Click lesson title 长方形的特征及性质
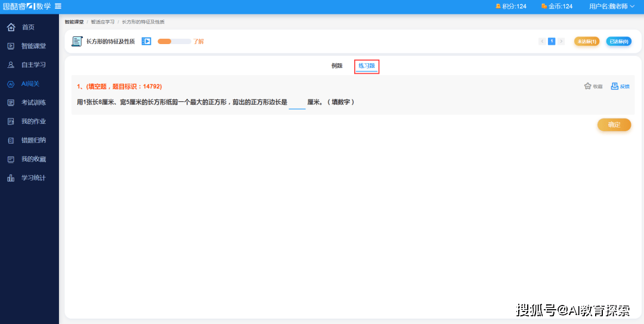Screen dimensions: 644x324 110,42
